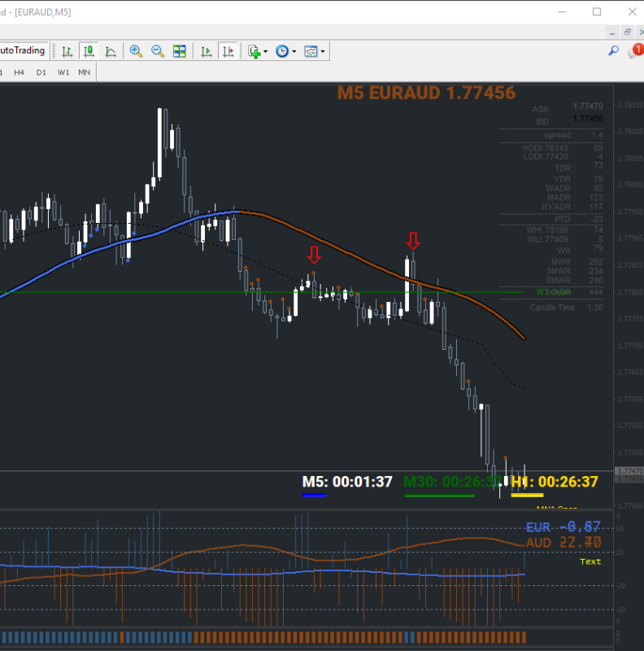
Task: Select the D1 timeframe
Action: [x=41, y=72]
